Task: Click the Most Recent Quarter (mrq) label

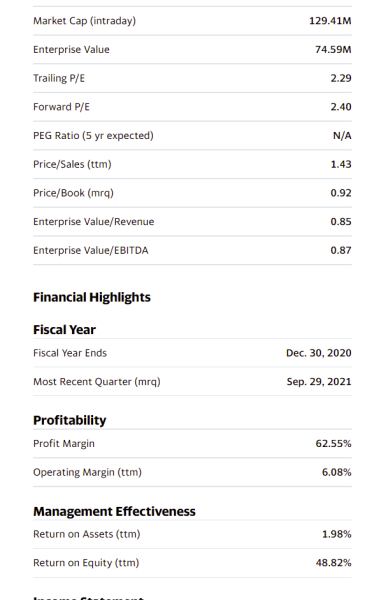Action: coord(97,382)
